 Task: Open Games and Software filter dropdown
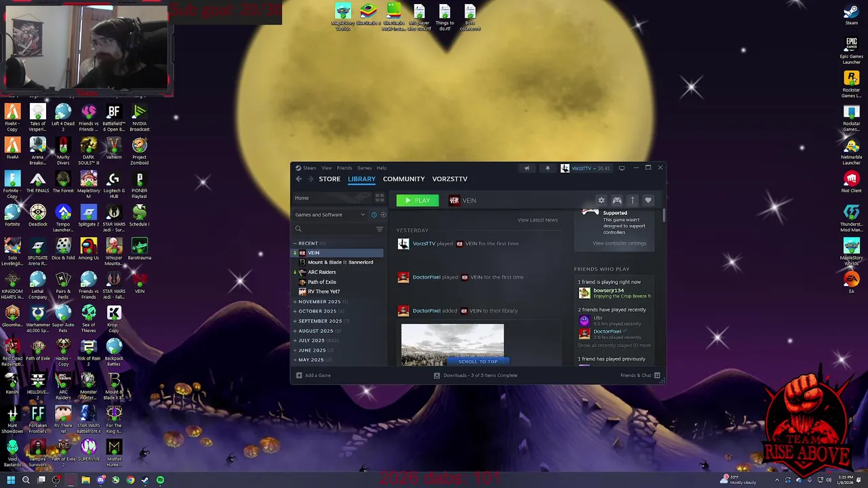[330, 215]
